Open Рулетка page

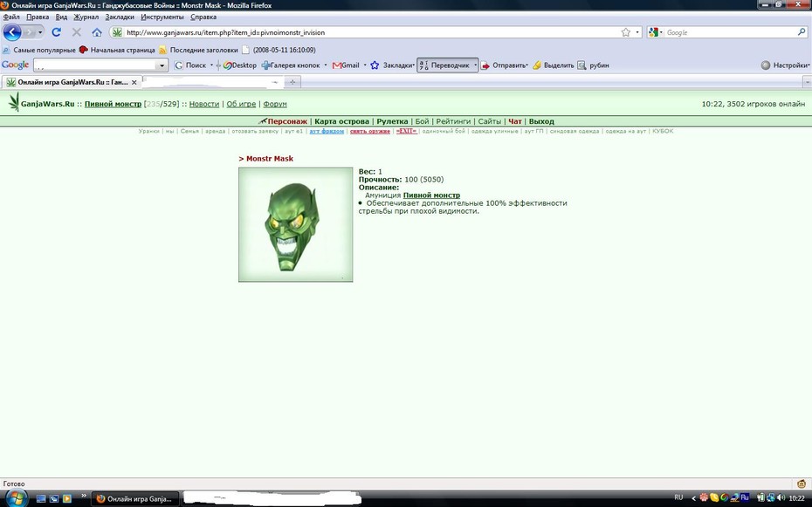coord(392,121)
